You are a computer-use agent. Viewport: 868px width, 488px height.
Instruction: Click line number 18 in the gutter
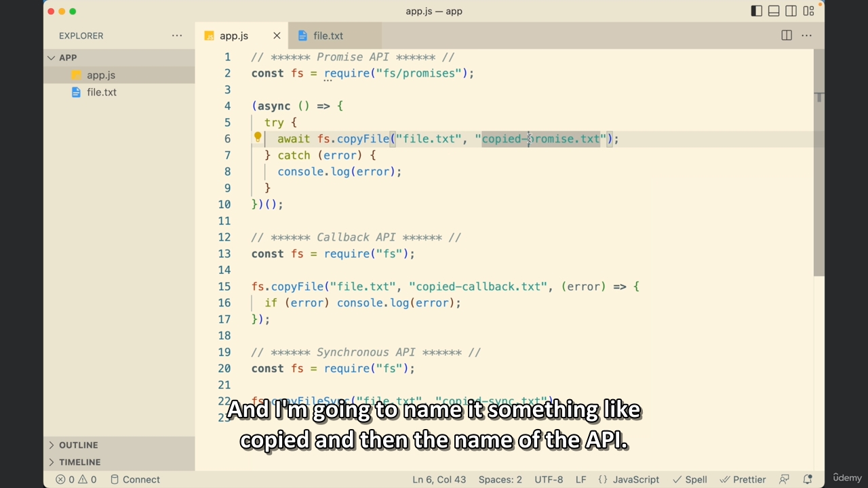(224, 335)
